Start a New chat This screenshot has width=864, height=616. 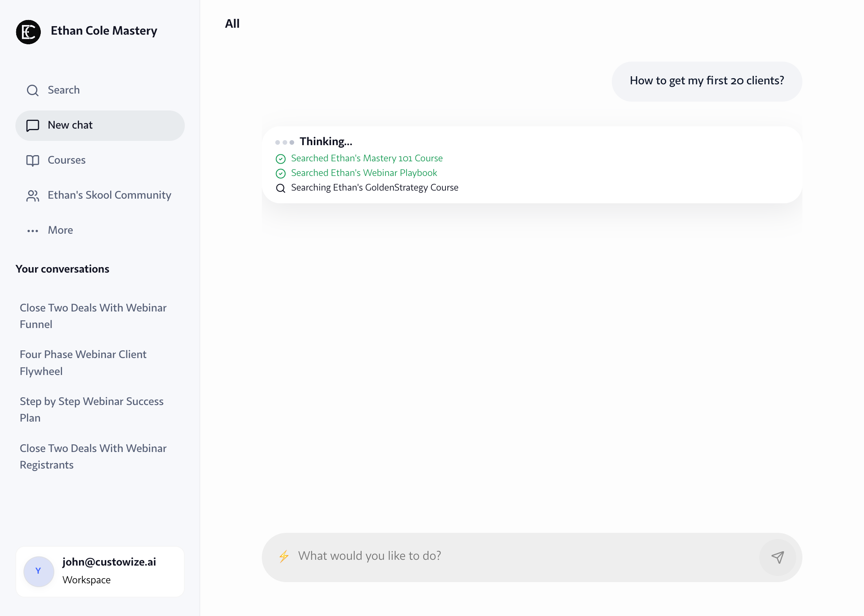pos(70,125)
